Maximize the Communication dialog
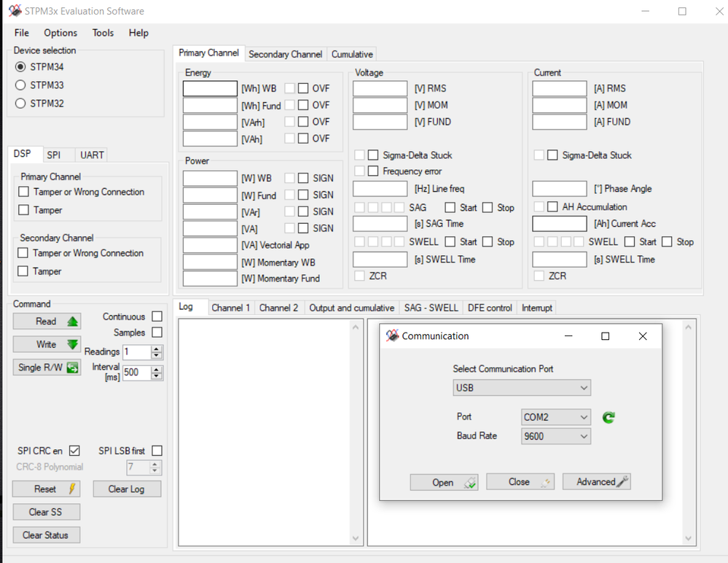Image resolution: width=728 pixels, height=563 pixels. point(606,336)
